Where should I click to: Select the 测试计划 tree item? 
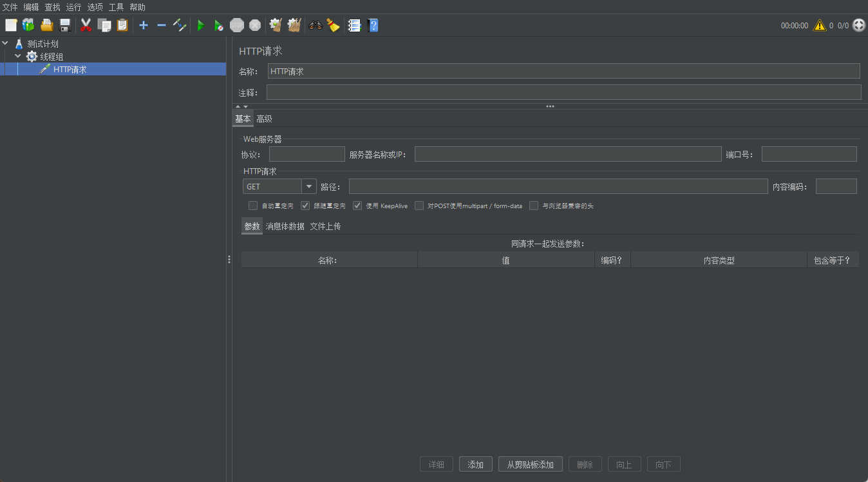[x=43, y=44]
